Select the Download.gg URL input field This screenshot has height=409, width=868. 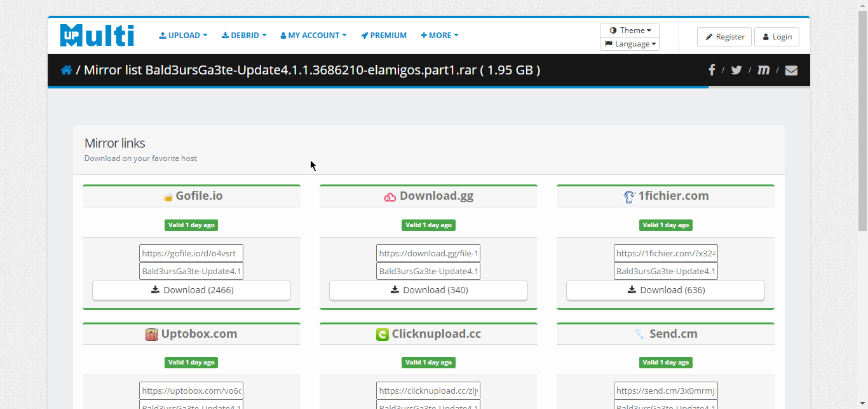pos(428,253)
